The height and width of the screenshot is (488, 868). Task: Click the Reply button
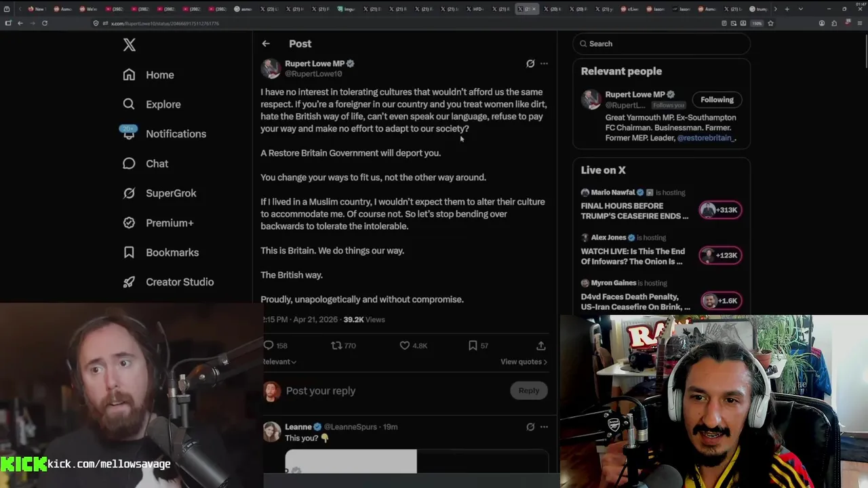[529, 390]
